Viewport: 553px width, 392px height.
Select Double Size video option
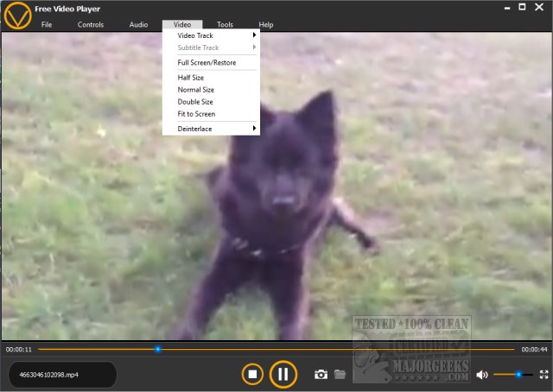(x=211, y=102)
